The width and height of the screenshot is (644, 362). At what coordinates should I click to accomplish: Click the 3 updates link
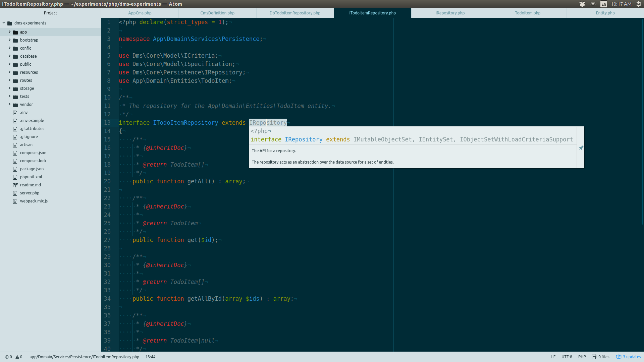click(632, 357)
